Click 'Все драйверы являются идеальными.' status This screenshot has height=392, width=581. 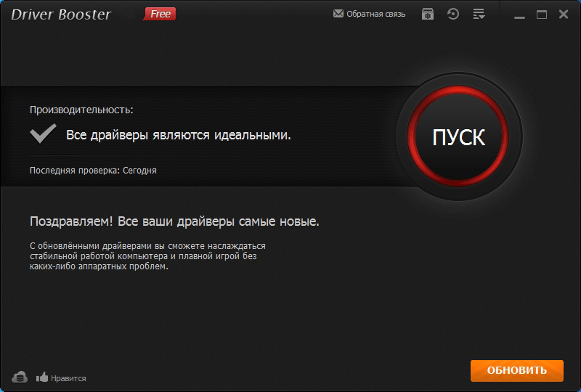click(178, 135)
